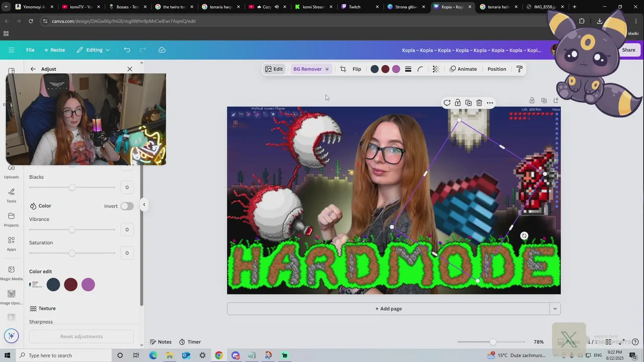Duplicate the selected element
Viewport: 644px width, 362px height.
[468, 103]
